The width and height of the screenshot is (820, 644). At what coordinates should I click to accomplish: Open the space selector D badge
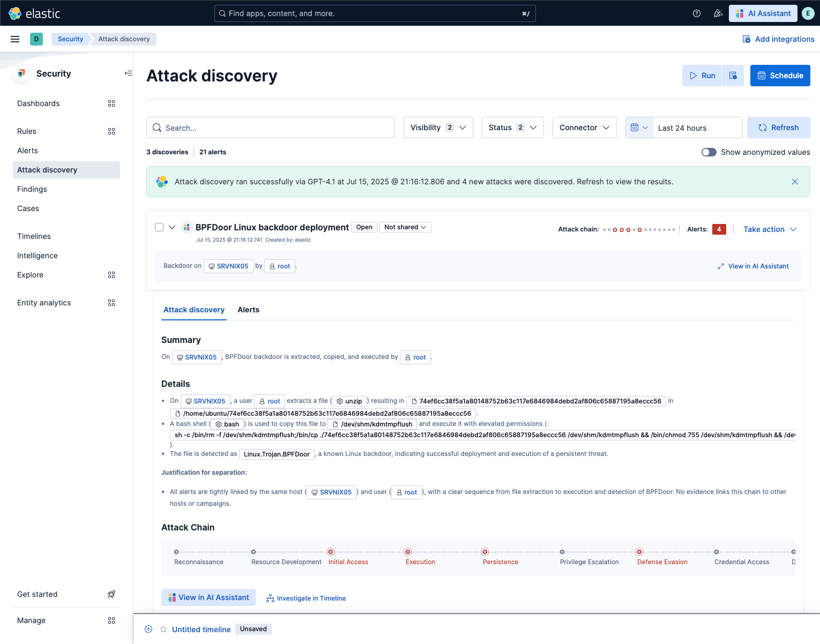click(x=36, y=39)
